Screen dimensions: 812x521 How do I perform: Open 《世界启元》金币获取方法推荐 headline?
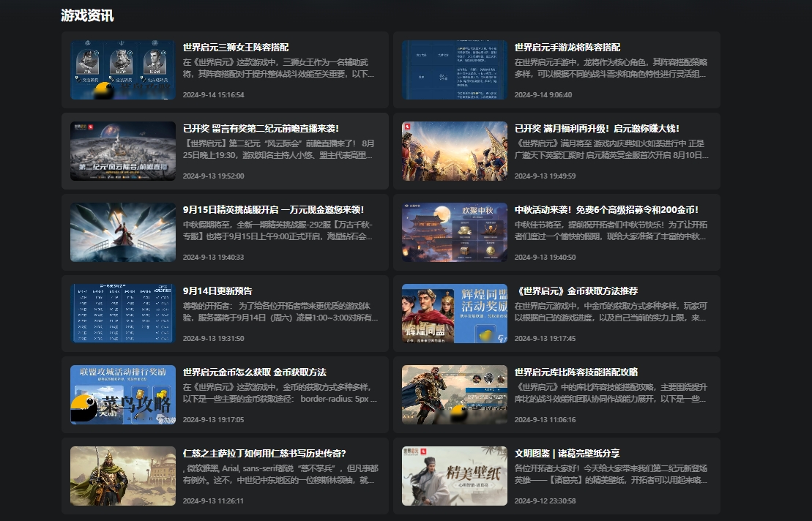576,291
